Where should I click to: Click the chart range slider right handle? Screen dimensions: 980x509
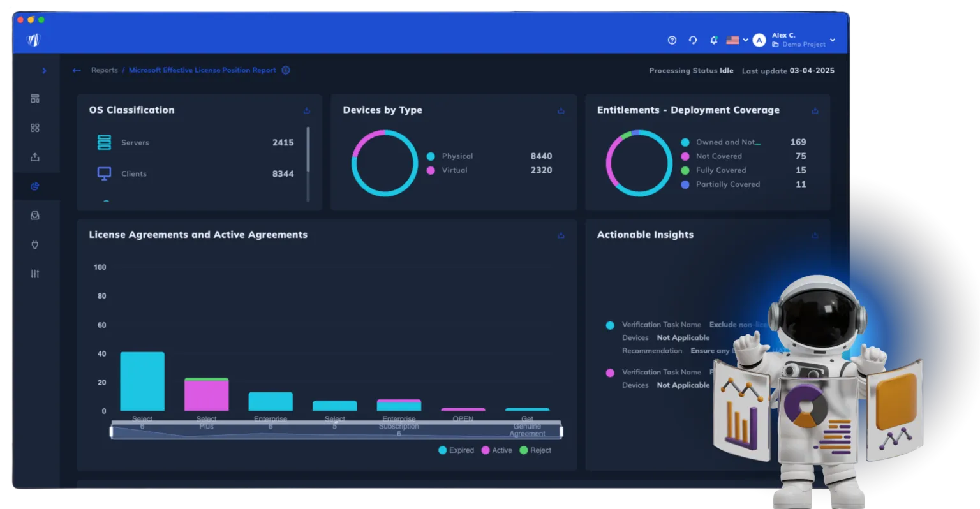coord(561,432)
